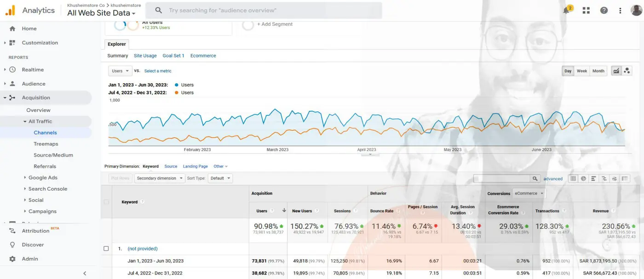The height and width of the screenshot is (279, 644).
Task: Click the Audience person icon
Action: click(x=12, y=84)
